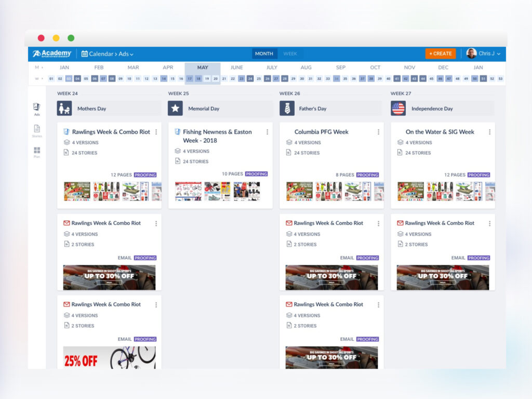Open options menu for On the Water & SIG Week

tap(489, 132)
